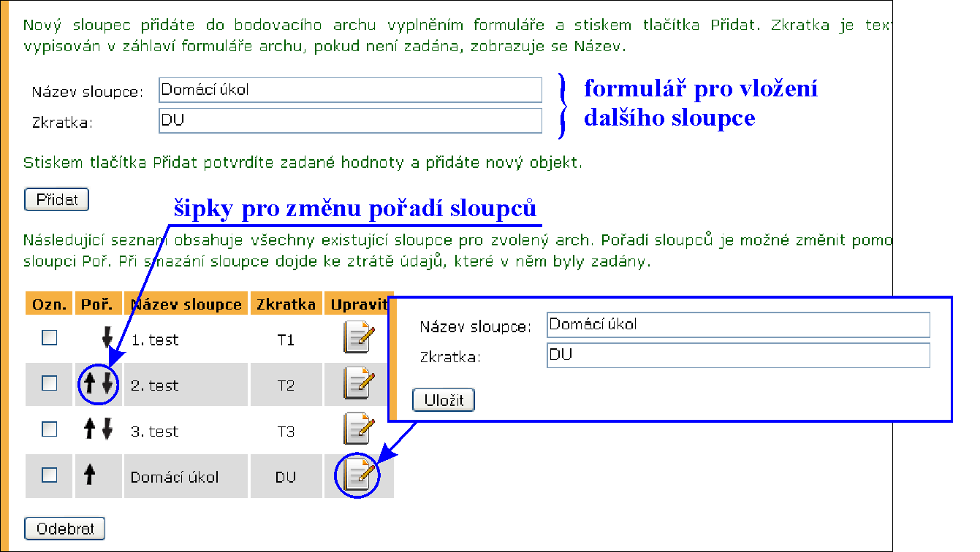
Task: Move 1. test column down with arrow
Action: click(107, 337)
